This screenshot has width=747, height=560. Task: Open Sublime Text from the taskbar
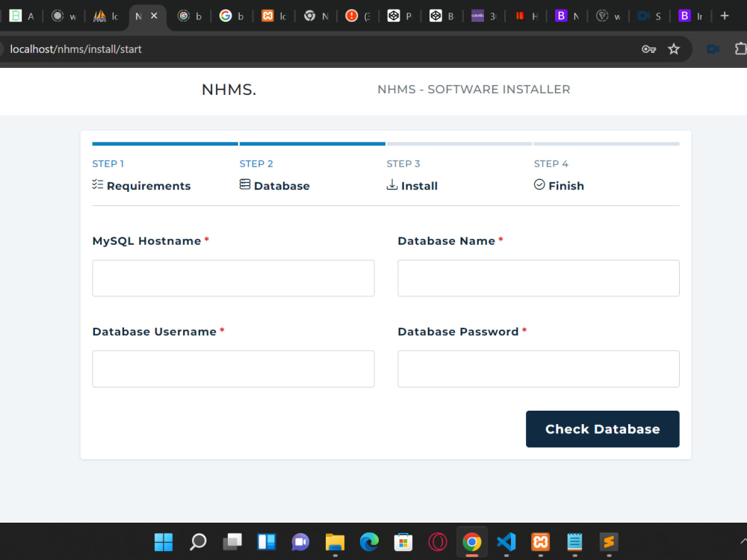tap(609, 542)
